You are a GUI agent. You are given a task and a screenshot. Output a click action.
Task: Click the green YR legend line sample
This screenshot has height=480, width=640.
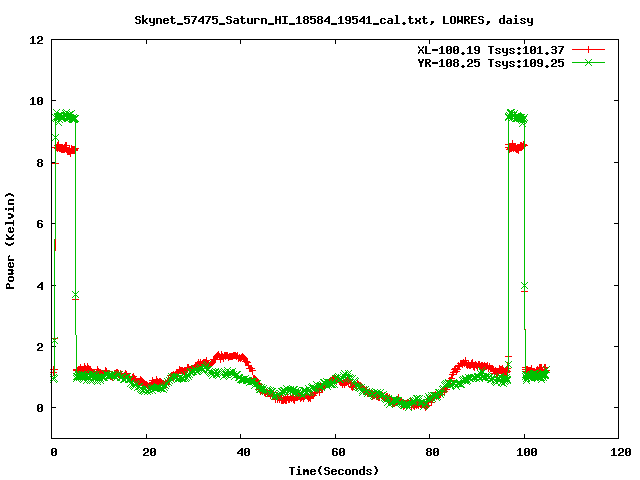(x=588, y=62)
